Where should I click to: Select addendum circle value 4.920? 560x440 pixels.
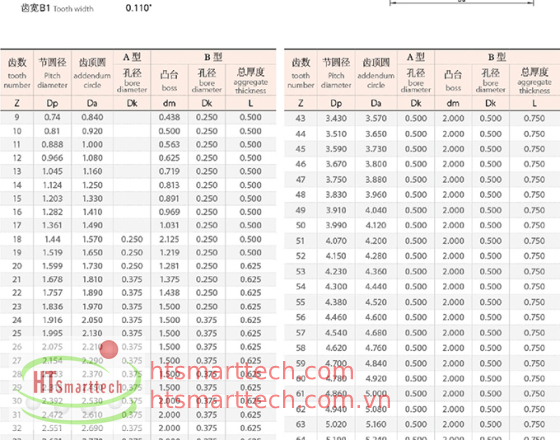[376, 379]
